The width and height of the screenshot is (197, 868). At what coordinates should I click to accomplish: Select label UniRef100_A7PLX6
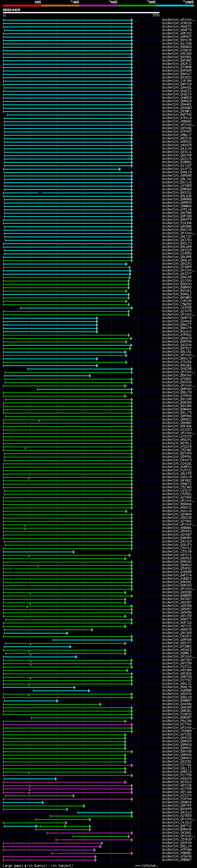pyautogui.click(x=177, y=210)
